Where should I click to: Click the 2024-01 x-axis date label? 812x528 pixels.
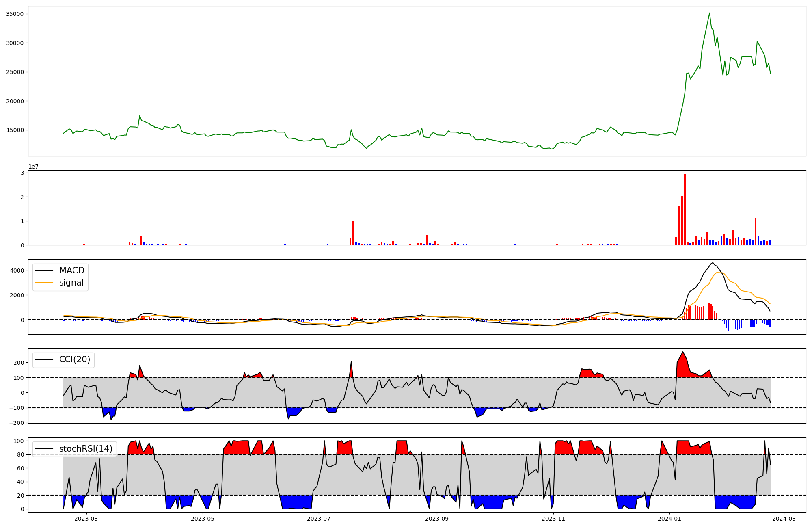click(x=669, y=519)
